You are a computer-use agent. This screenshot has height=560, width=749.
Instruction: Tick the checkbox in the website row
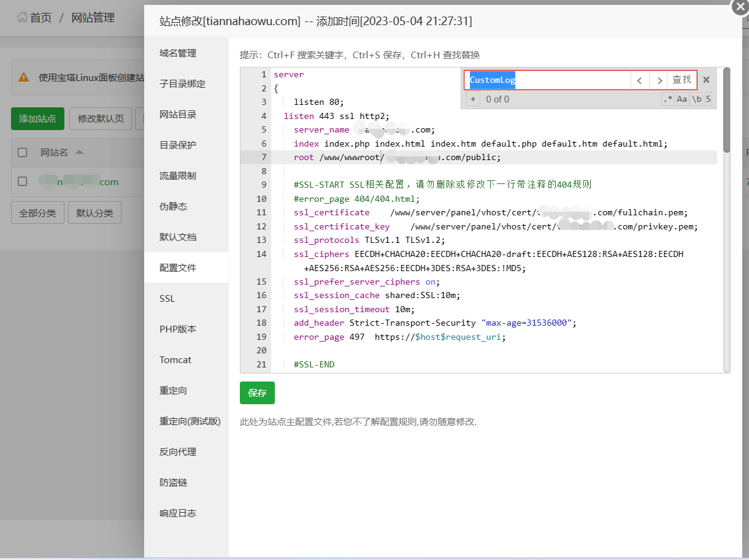pos(23,182)
